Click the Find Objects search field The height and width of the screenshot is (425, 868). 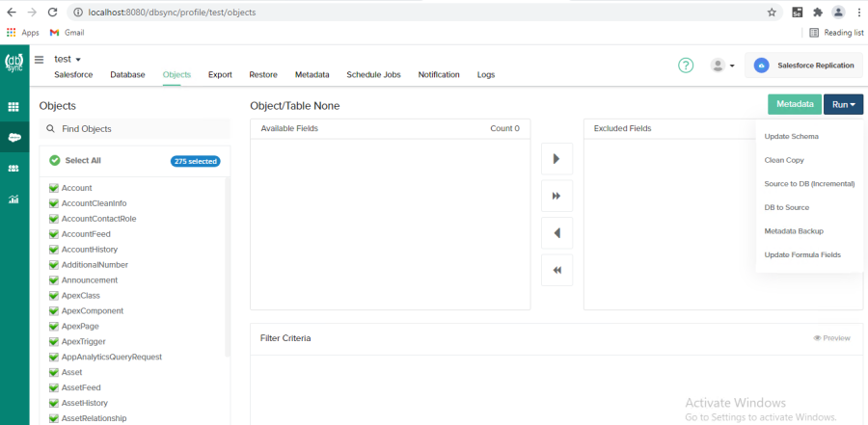[x=135, y=128]
